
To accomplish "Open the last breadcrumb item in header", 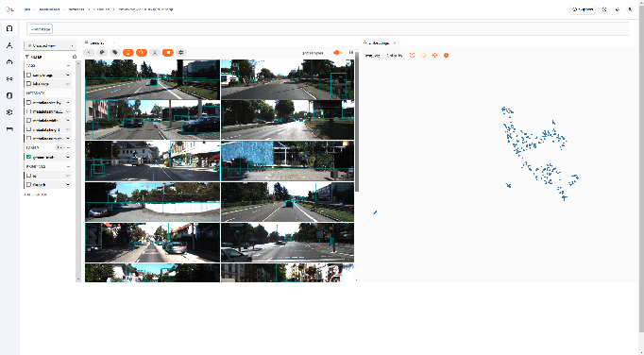I will coord(145,9).
